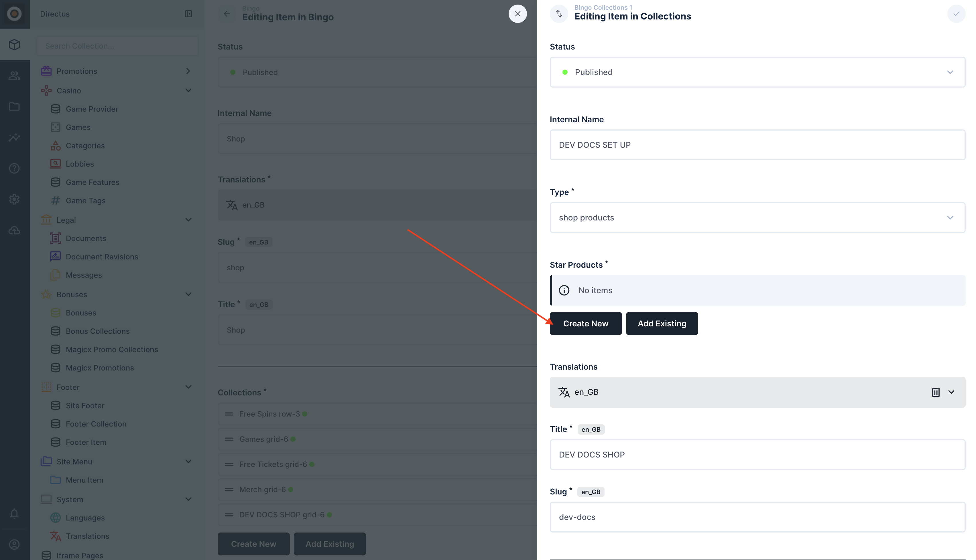Click the Slug field containing dev-docs
The height and width of the screenshot is (560, 976).
(757, 517)
